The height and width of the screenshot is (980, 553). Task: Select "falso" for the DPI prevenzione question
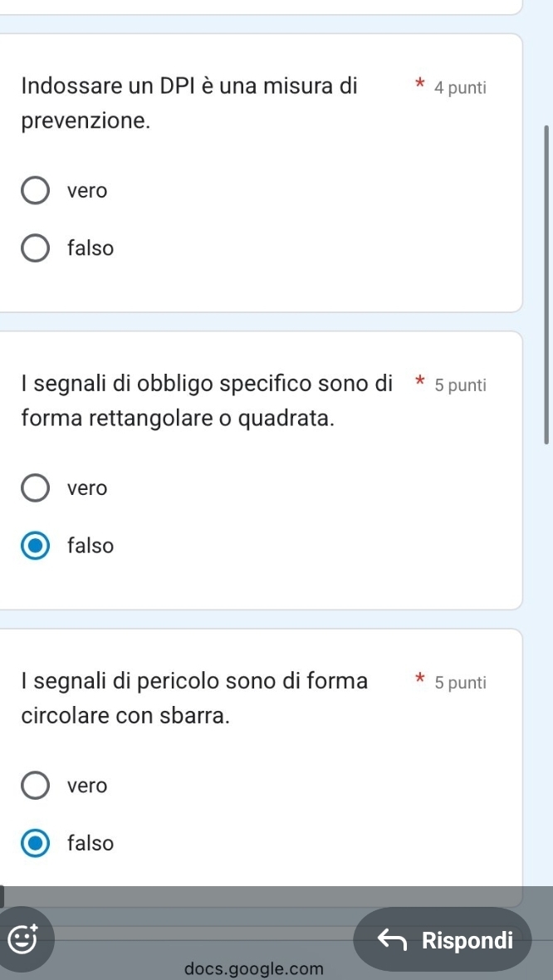pyautogui.click(x=35, y=247)
